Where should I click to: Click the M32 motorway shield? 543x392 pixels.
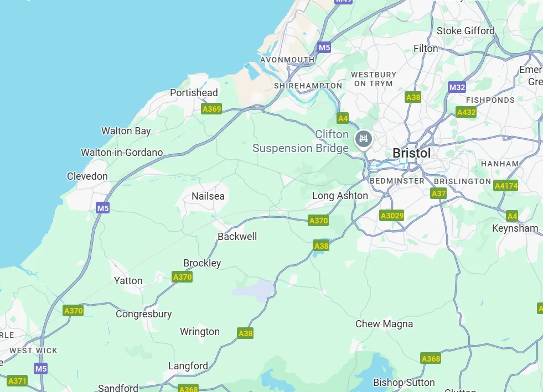457,87
